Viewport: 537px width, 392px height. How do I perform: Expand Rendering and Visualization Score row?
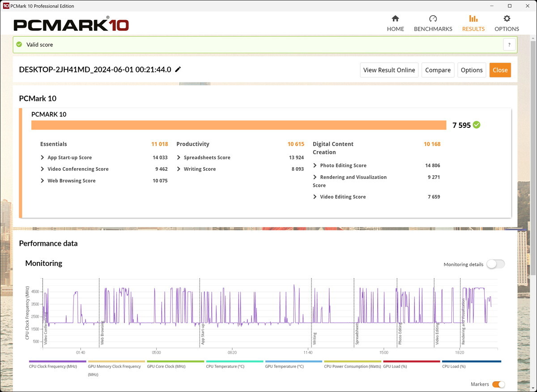coord(315,177)
